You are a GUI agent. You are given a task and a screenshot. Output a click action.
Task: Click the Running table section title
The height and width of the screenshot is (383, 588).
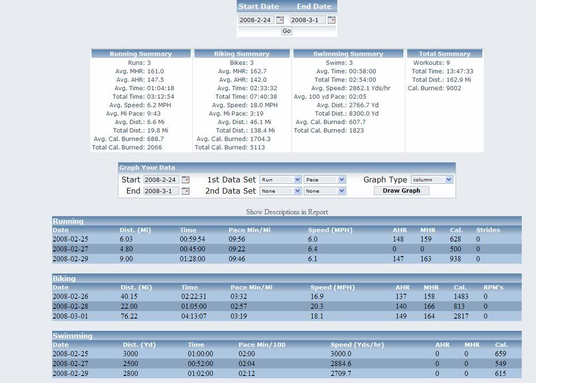pyautogui.click(x=68, y=221)
